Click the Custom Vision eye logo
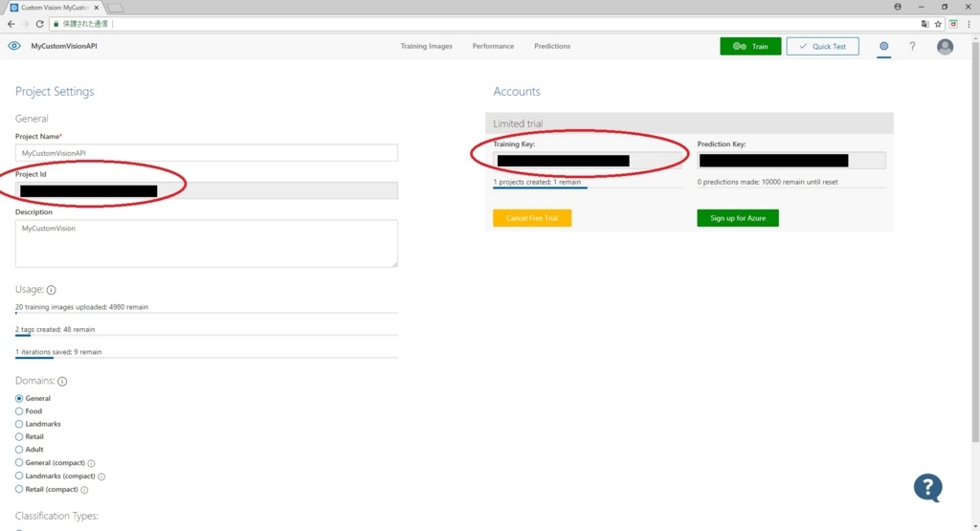Image resolution: width=980 pixels, height=531 pixels. (x=13, y=46)
